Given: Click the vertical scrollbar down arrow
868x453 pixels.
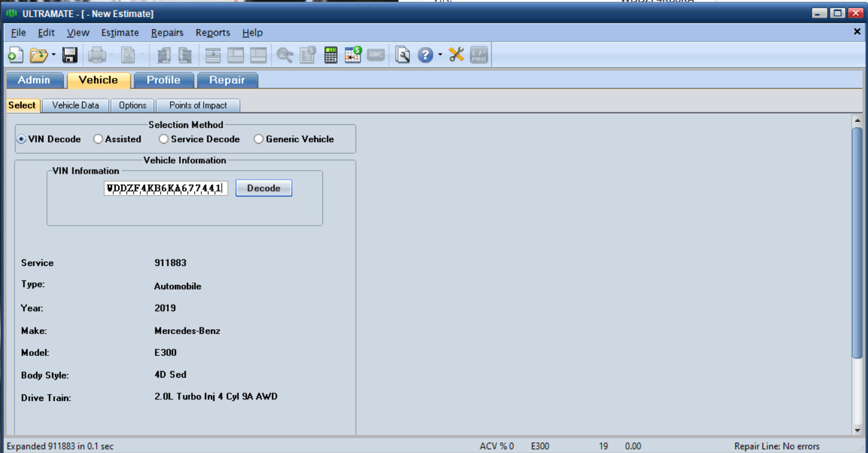Looking at the screenshot, I should pyautogui.click(x=858, y=430).
